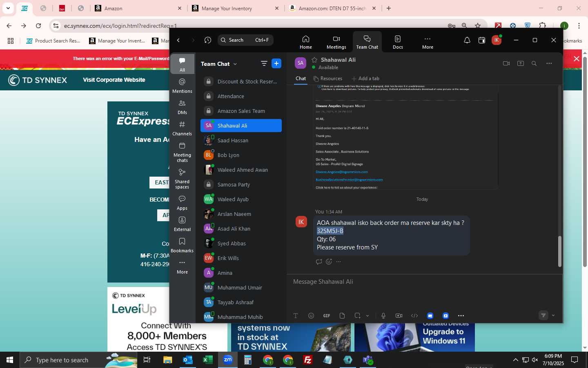Click the Zoom Search box

pos(245,40)
